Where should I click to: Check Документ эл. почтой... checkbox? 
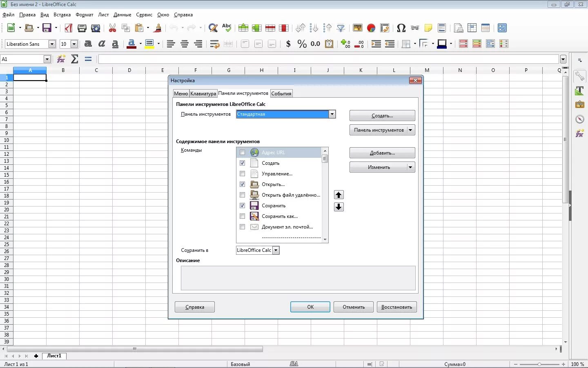[x=242, y=227]
